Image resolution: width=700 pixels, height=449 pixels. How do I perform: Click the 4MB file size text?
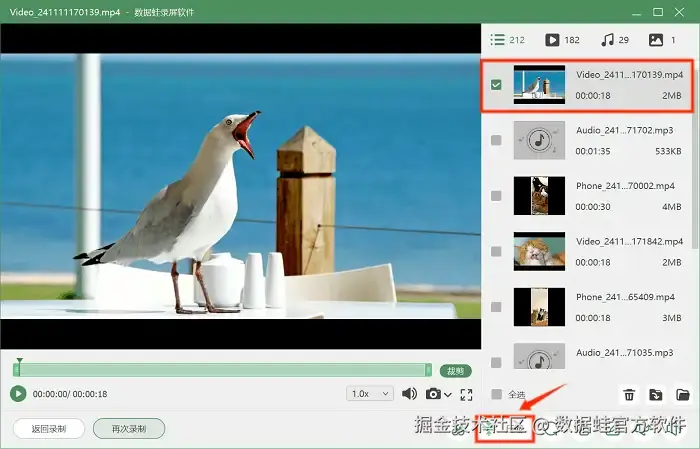pos(672,207)
